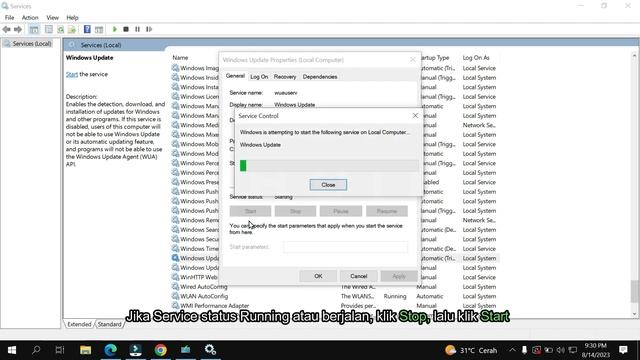The height and width of the screenshot is (360, 640).
Task: Click the gear icon of WMI Performance Adapter
Action: (176, 305)
